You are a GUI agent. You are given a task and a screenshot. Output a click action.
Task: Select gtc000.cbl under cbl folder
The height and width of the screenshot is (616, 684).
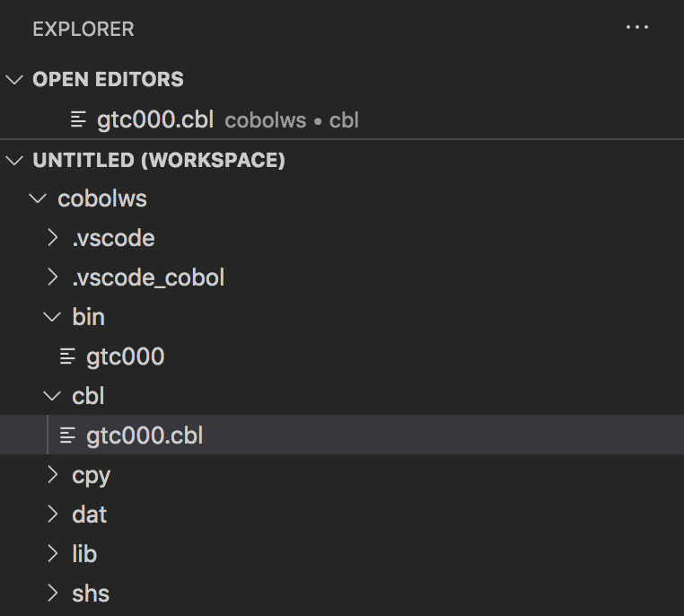click(x=342, y=435)
